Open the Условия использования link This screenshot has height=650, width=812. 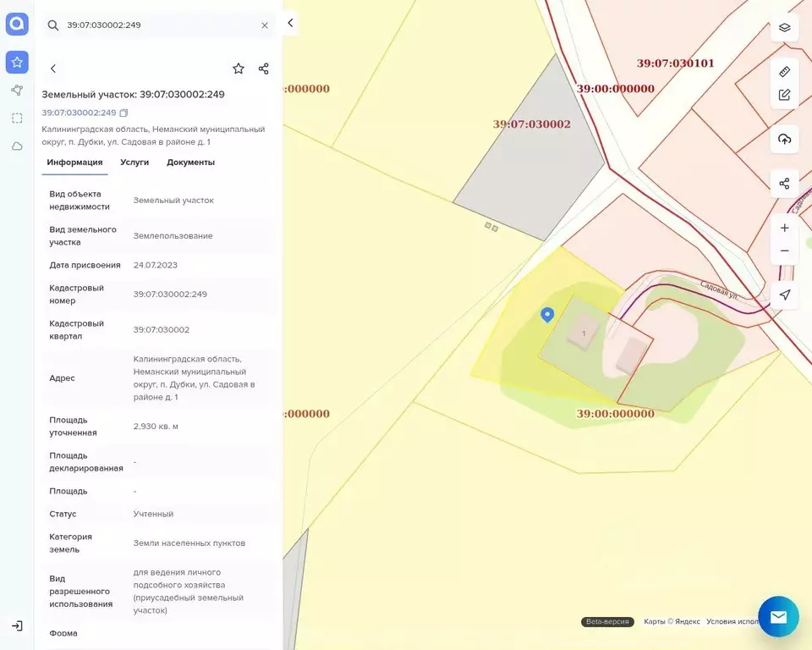(732, 621)
